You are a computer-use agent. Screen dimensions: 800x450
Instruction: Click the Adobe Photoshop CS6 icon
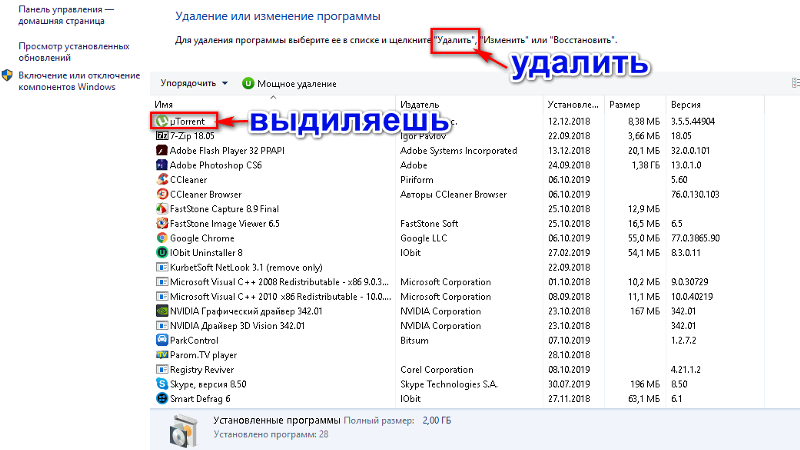(x=162, y=165)
